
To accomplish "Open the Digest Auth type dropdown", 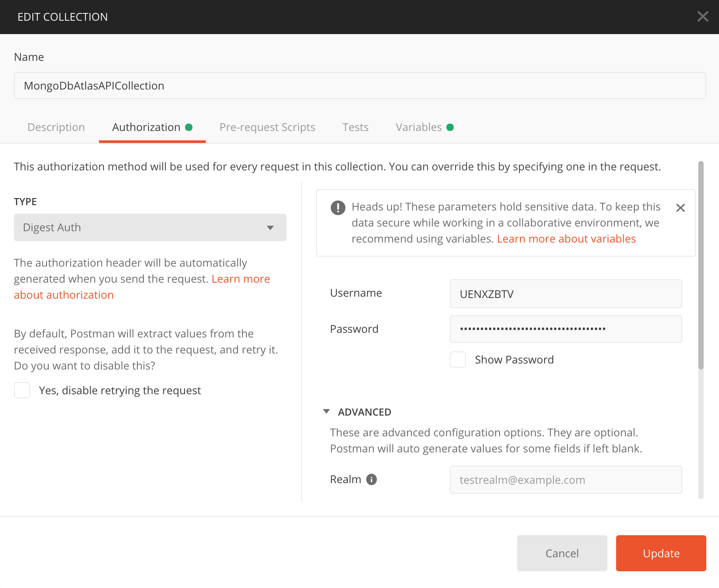I will (150, 227).
